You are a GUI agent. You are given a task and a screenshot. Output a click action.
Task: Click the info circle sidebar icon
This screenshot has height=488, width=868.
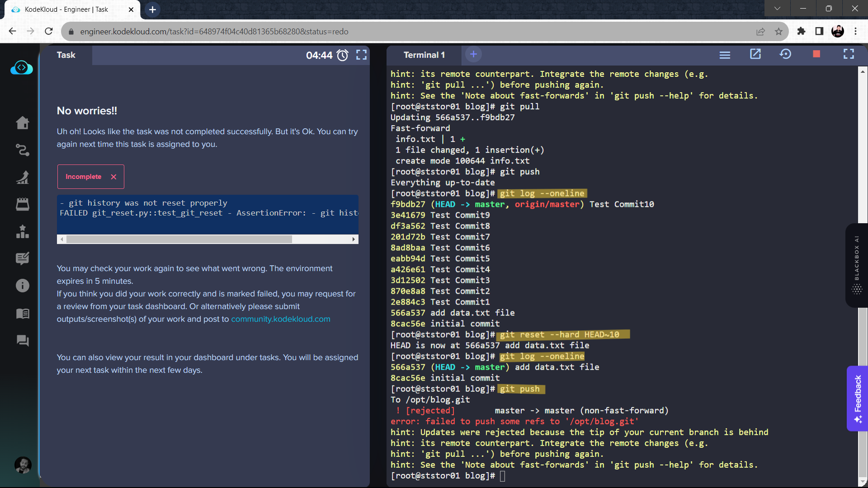coord(23,286)
